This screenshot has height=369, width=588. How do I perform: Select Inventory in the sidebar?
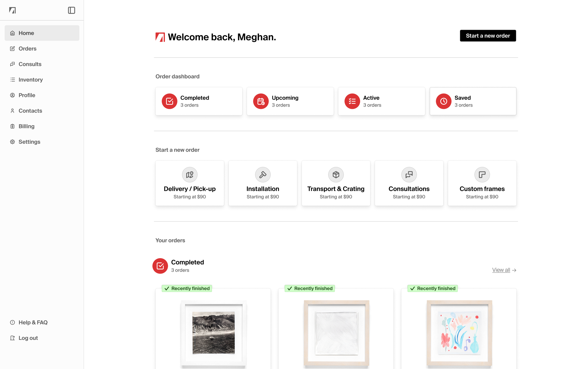tap(42, 80)
